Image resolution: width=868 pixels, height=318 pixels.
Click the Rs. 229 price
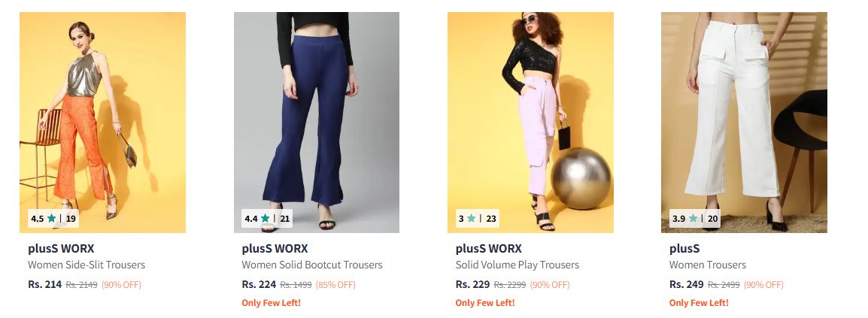click(x=473, y=285)
